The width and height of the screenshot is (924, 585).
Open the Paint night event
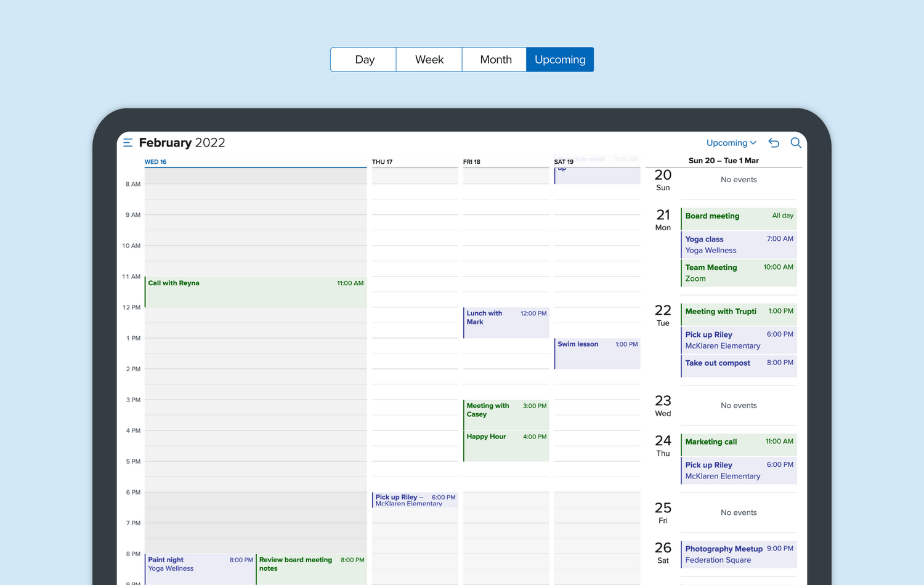click(x=200, y=567)
